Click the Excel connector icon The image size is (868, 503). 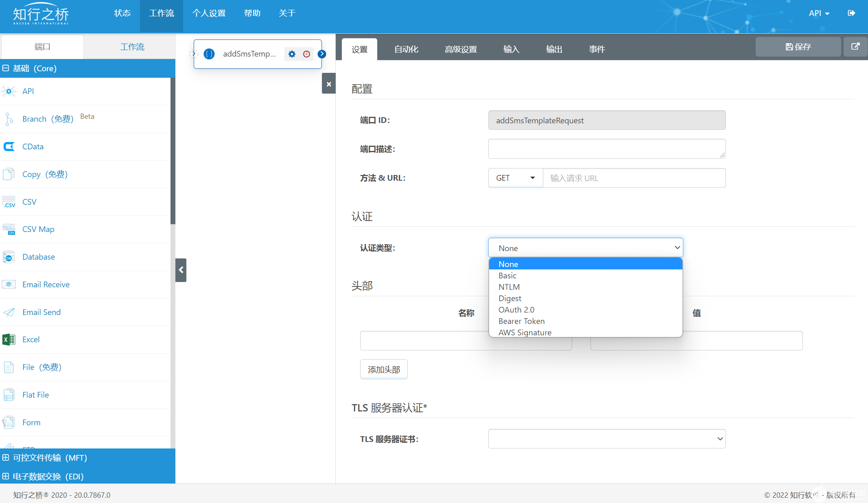[x=9, y=339]
